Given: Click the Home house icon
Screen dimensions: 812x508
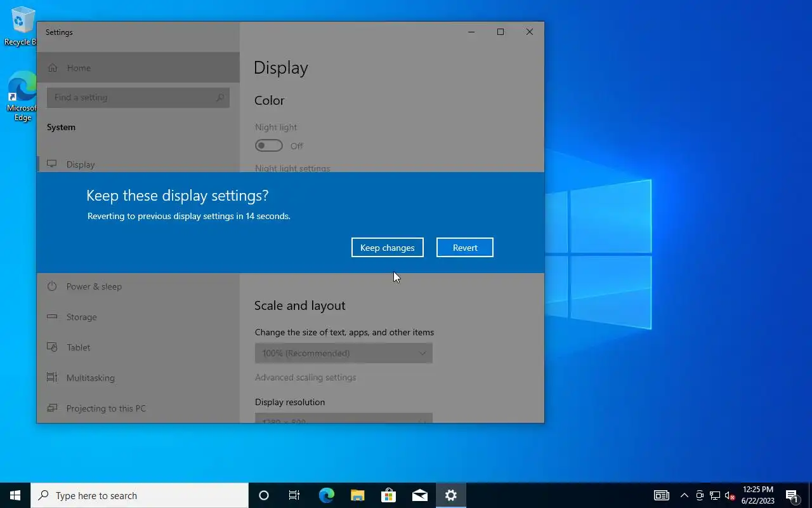Looking at the screenshot, I should coord(52,68).
